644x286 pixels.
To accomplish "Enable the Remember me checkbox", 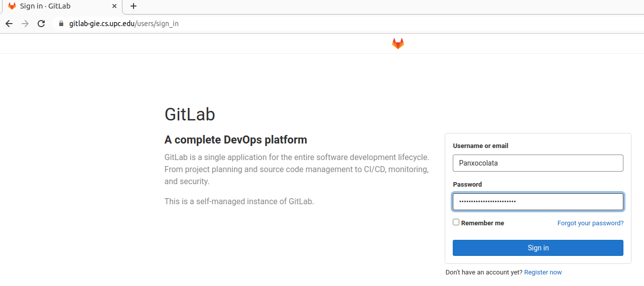I will [x=456, y=222].
